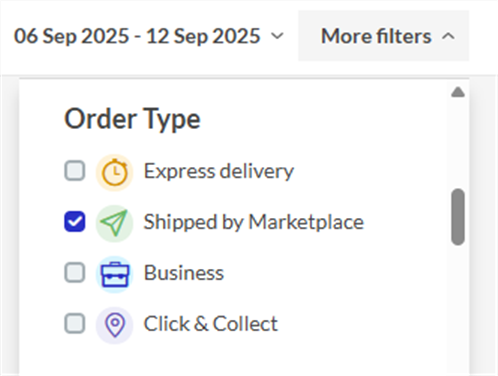
Task: Click the More filters button
Action: (383, 36)
